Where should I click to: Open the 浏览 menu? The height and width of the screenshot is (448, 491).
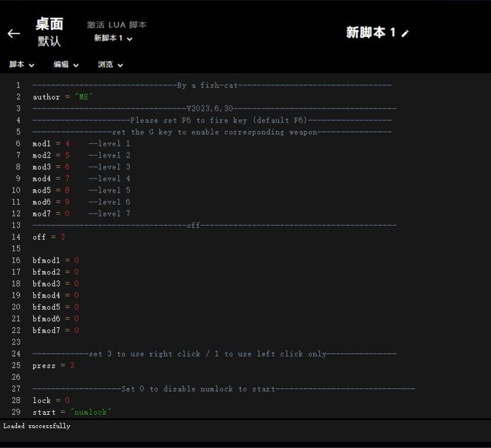click(x=110, y=65)
